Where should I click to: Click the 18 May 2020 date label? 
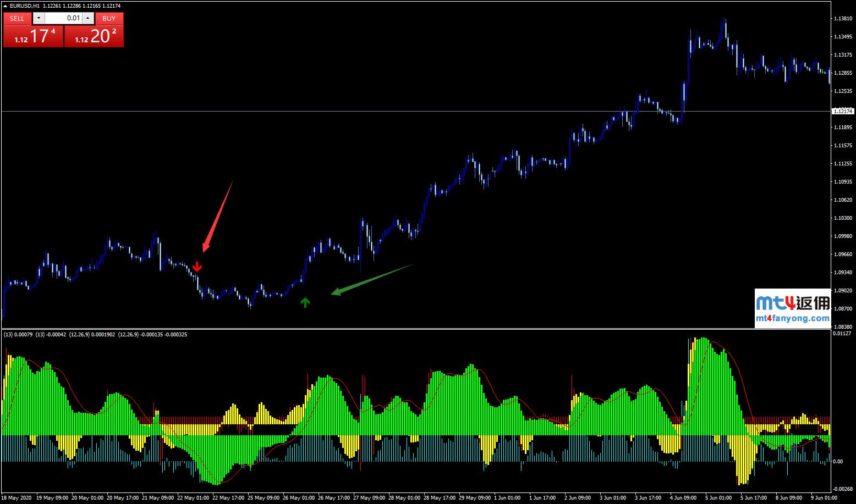click(17, 498)
